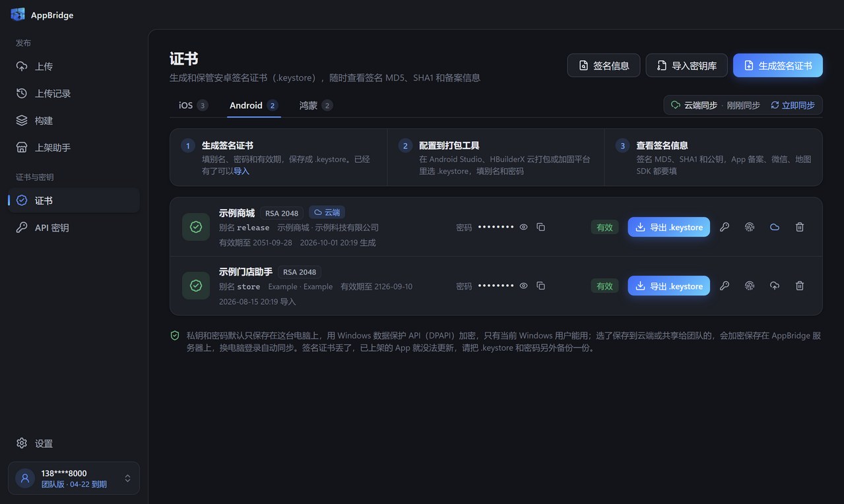Expand the account switcher 138****8000
Screen dimensions: 844x504
pyautogui.click(x=74, y=478)
